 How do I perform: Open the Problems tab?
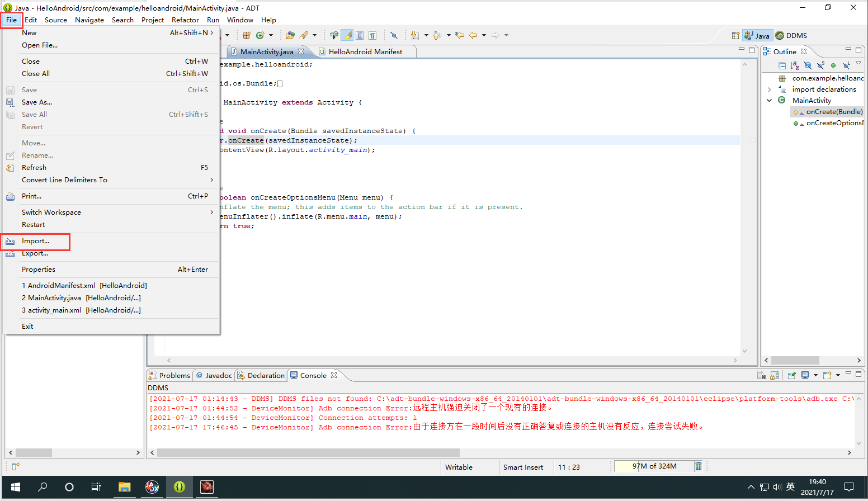[169, 375]
